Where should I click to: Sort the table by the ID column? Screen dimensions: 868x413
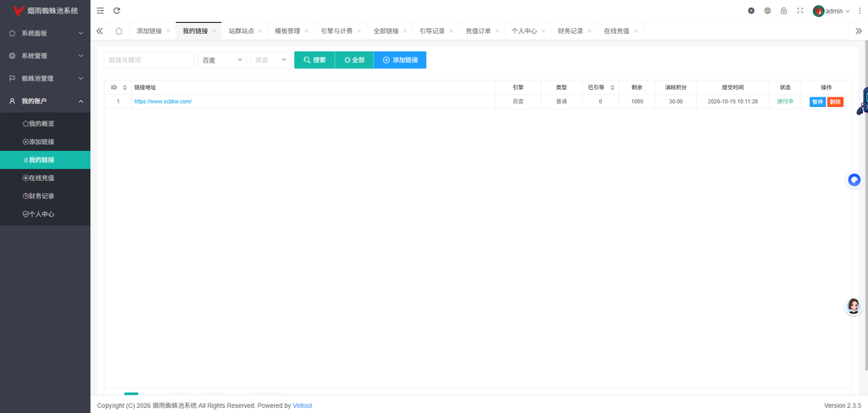(x=125, y=87)
